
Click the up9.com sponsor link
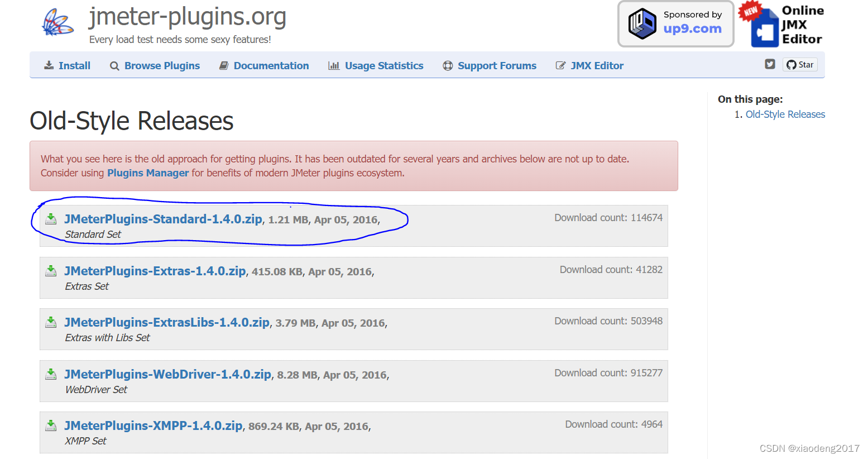pyautogui.click(x=693, y=29)
